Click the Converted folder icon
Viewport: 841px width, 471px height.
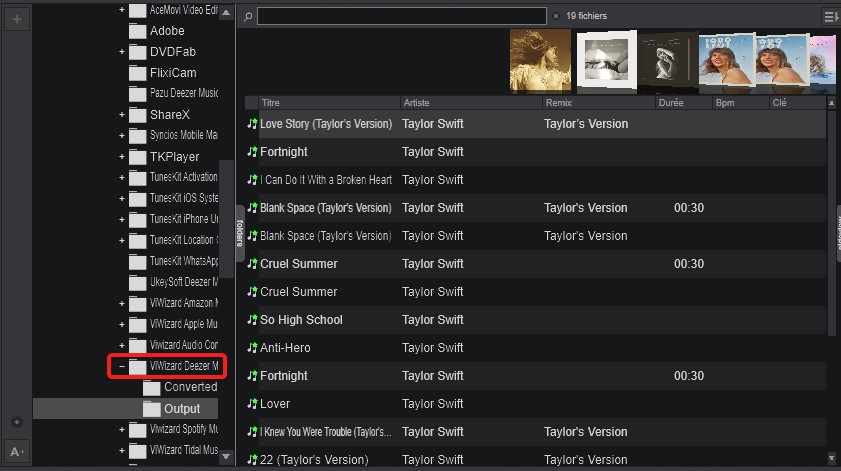(152, 387)
